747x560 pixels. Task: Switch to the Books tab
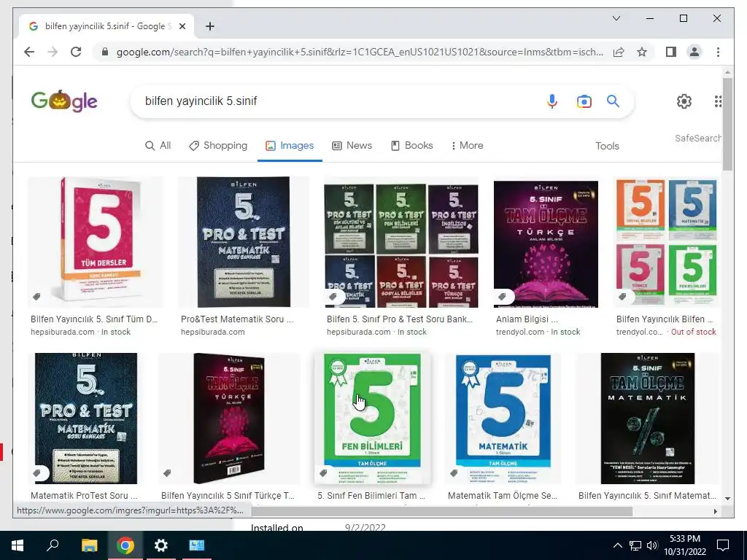point(411,145)
